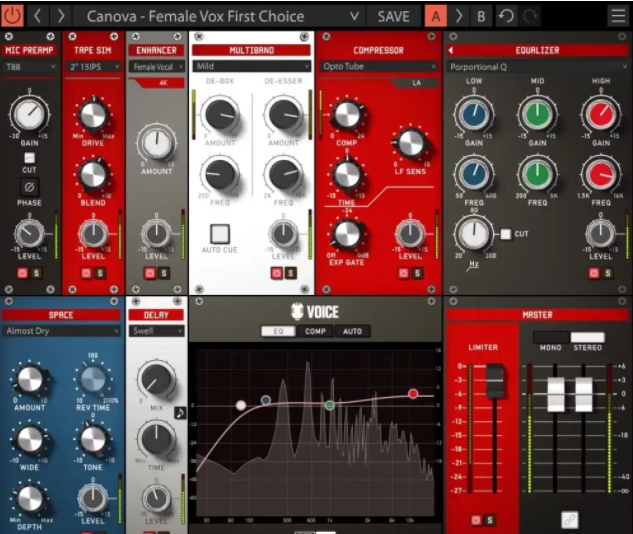
Task: Switch the Master output to Mono
Action: tap(552, 338)
